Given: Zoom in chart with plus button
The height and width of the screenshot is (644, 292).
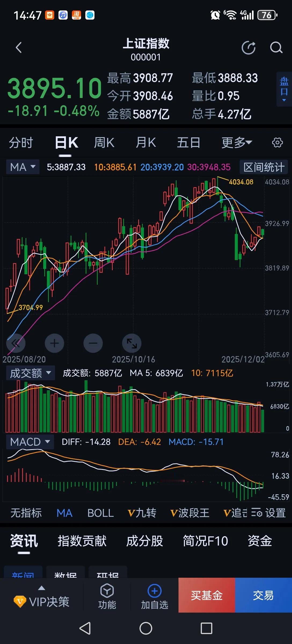Looking at the screenshot, I should click(54, 343).
